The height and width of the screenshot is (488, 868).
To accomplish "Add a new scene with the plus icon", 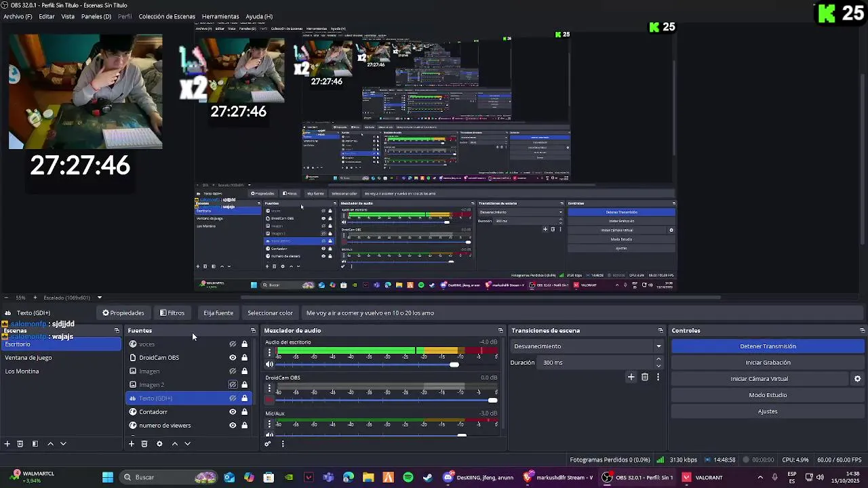I will [7, 444].
